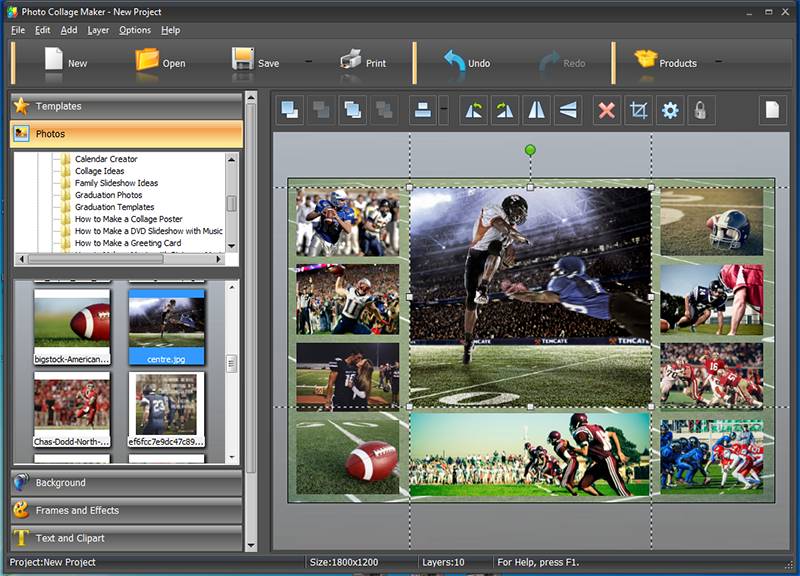800x576 pixels.
Task: Open the alignment dropdown arrow
Action: tap(443, 110)
